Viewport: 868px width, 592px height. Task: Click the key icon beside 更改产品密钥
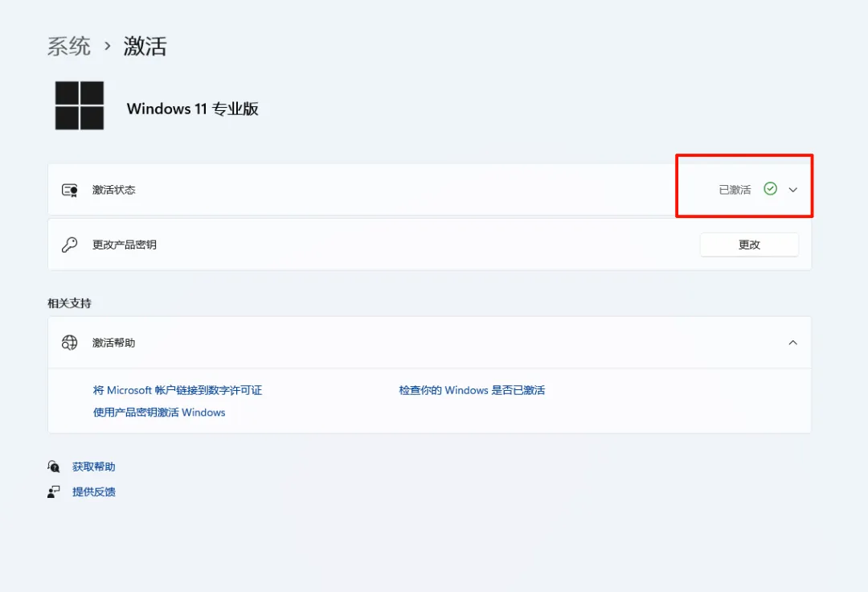coord(70,245)
